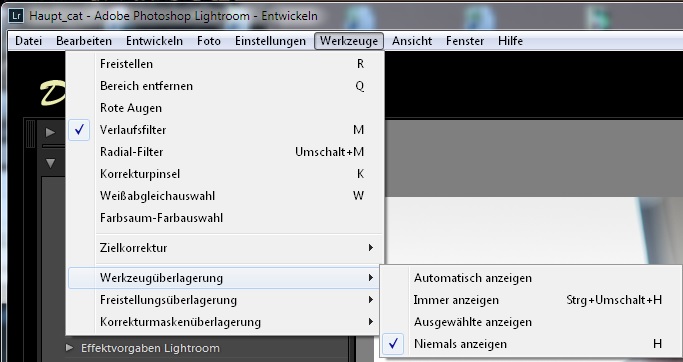Collapse the expanded left panel triangle
Image resolution: width=683 pixels, height=362 pixels.
click(51, 163)
